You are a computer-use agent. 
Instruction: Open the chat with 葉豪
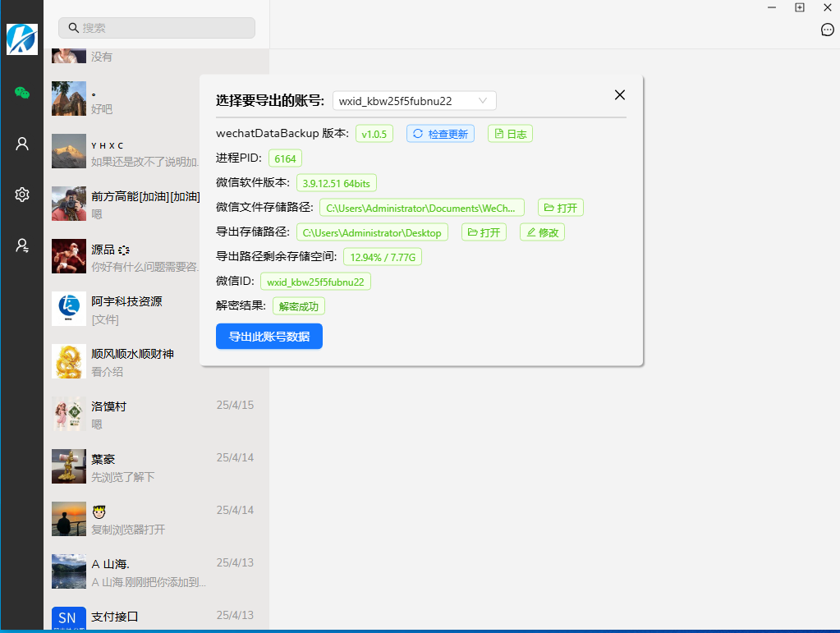point(157,466)
